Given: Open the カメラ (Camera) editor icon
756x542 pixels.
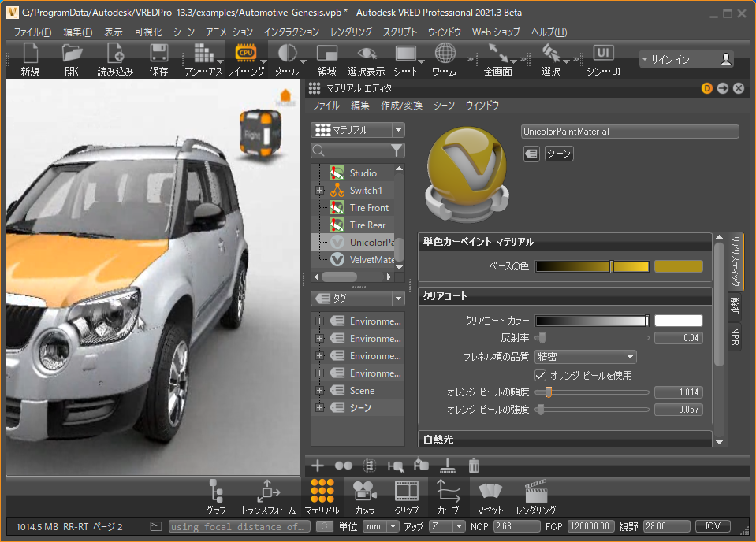Looking at the screenshot, I should 364,492.
